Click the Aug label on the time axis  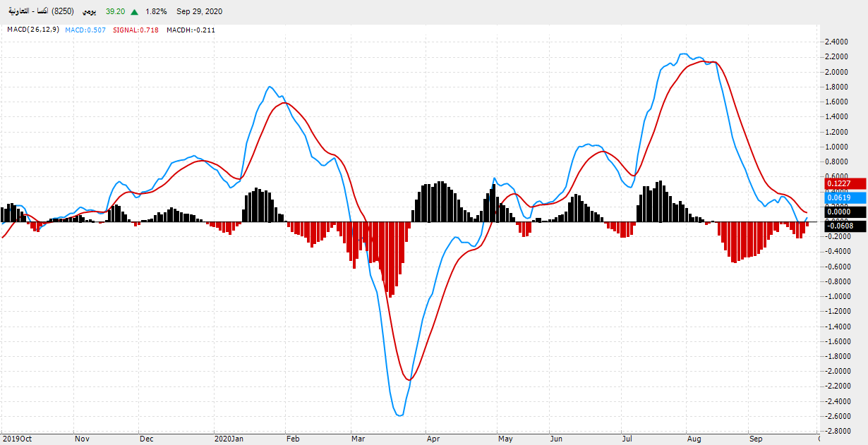694,439
